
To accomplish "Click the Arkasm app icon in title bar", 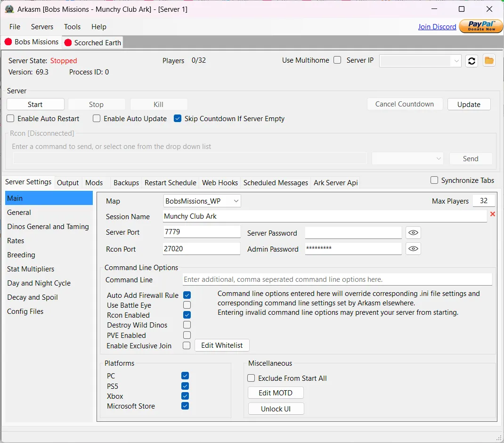I will point(9,9).
